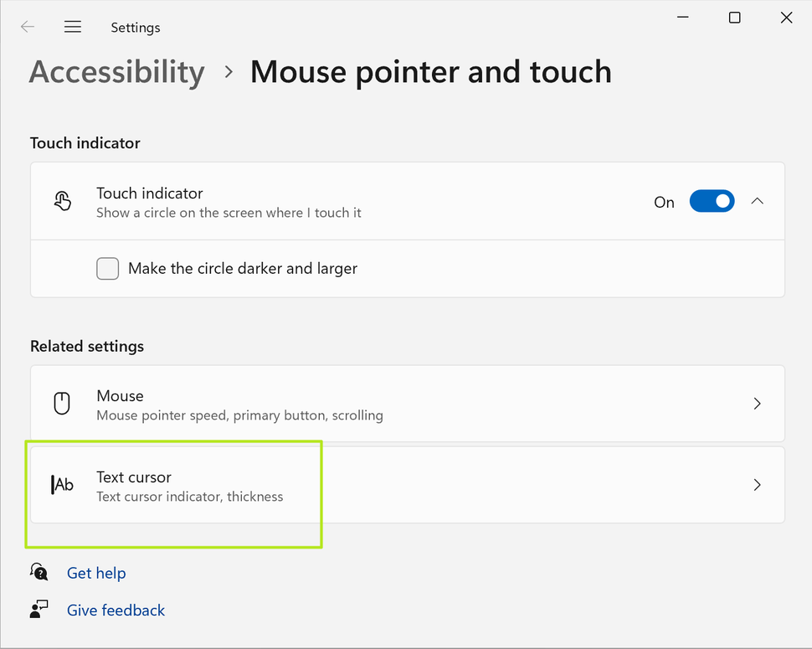This screenshot has height=649, width=812.
Task: Collapse the Touch indicator section chevron
Action: (758, 201)
